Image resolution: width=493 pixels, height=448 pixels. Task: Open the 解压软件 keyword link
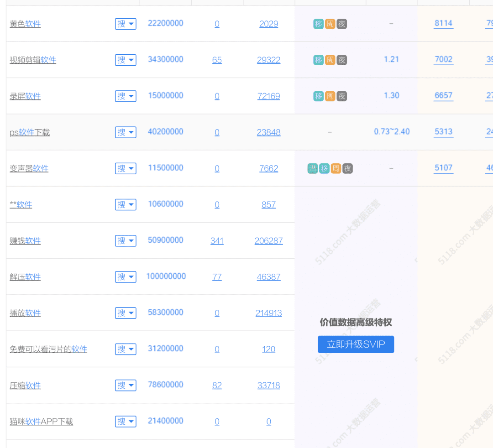[25, 277]
